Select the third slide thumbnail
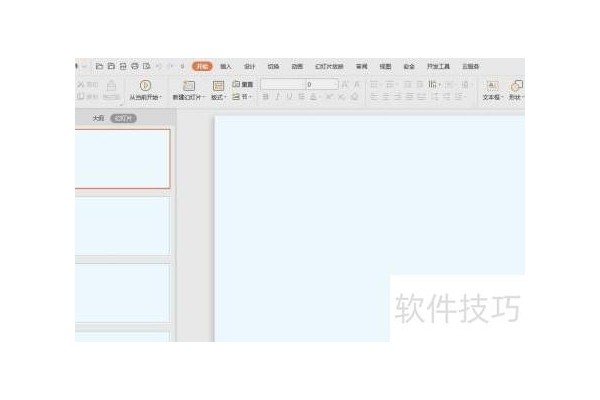This screenshot has height=400, width=600. click(x=122, y=293)
